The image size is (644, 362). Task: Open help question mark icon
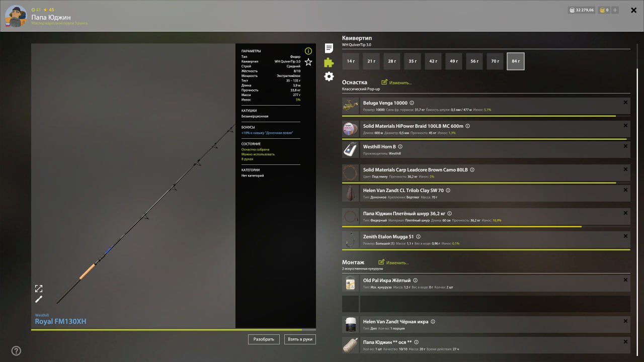[16, 351]
